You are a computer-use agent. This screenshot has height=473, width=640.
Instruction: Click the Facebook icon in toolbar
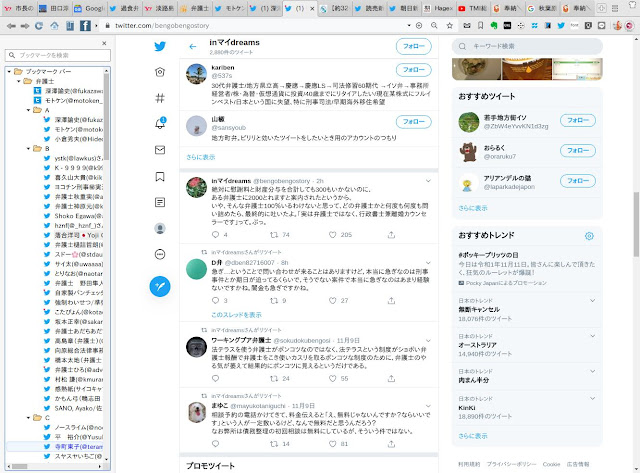[x=85, y=26]
